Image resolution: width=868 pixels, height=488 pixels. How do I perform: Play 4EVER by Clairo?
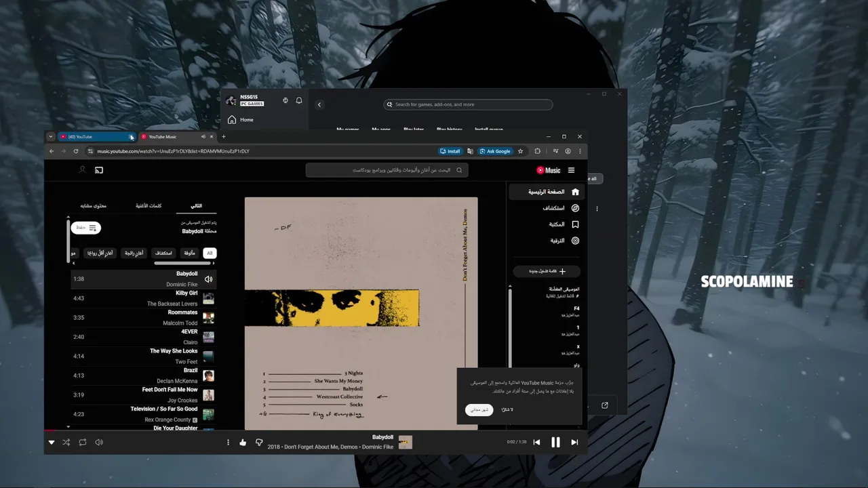click(143, 337)
